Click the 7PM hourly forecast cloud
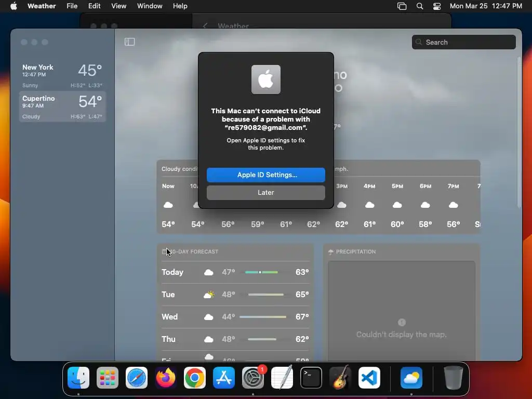Viewport: 532px width, 399px height. click(x=453, y=205)
